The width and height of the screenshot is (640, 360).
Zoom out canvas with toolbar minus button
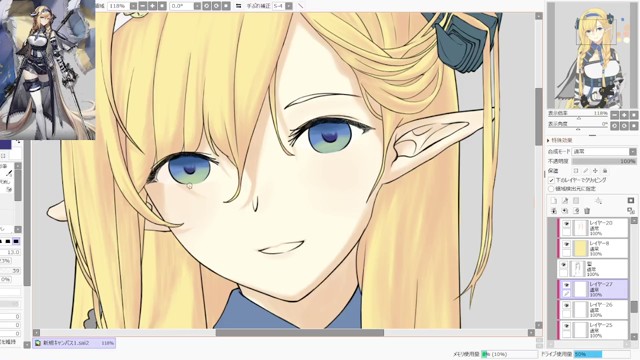(x=142, y=6)
